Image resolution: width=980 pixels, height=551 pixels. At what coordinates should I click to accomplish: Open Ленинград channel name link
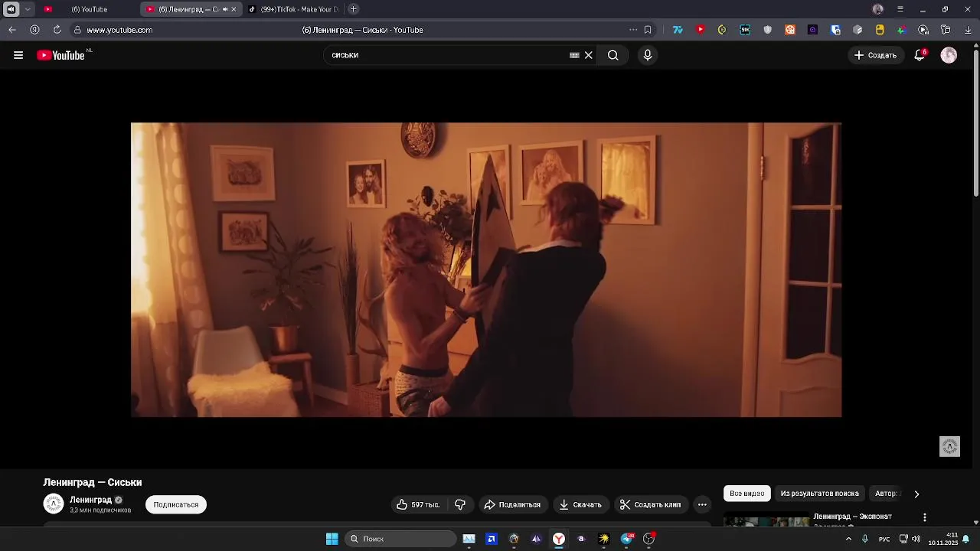[90, 500]
